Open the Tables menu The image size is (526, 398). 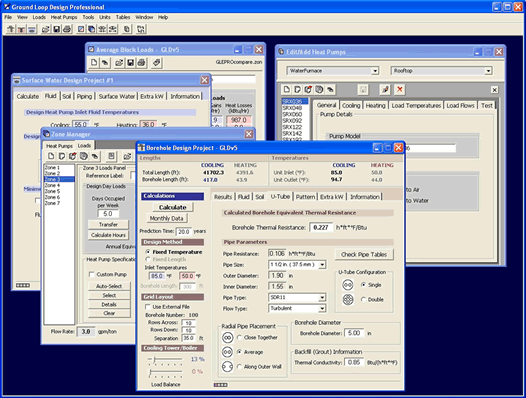click(x=123, y=17)
